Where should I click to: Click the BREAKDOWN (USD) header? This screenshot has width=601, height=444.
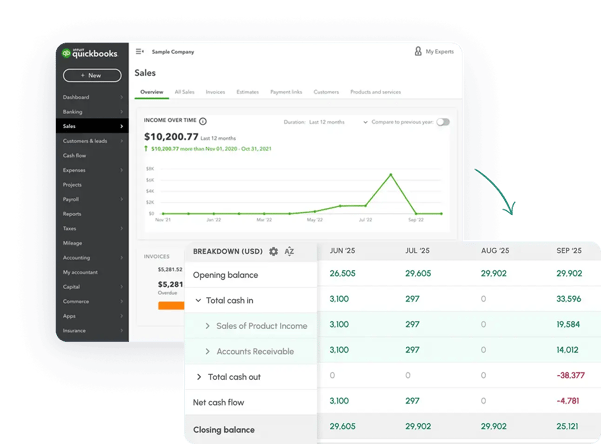point(228,252)
